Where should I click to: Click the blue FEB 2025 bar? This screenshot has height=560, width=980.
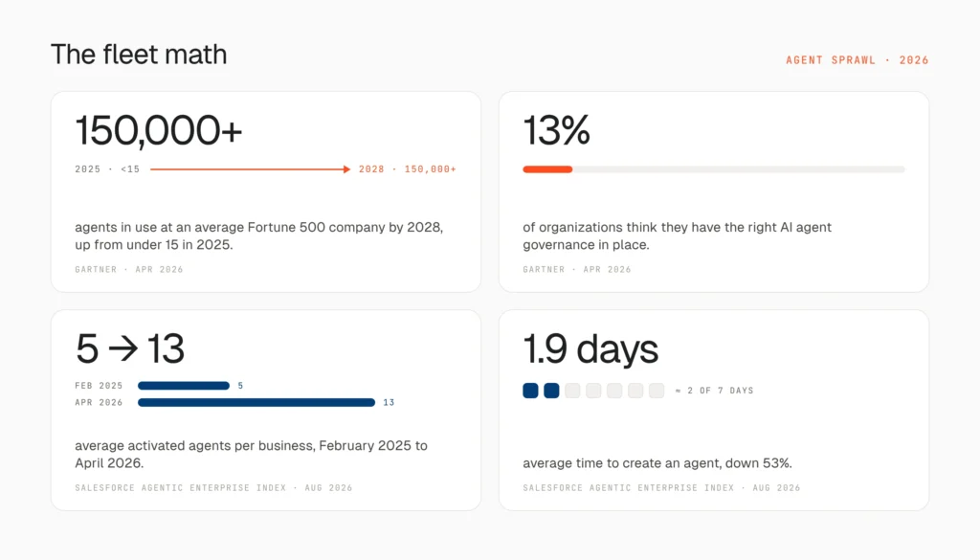coord(184,386)
